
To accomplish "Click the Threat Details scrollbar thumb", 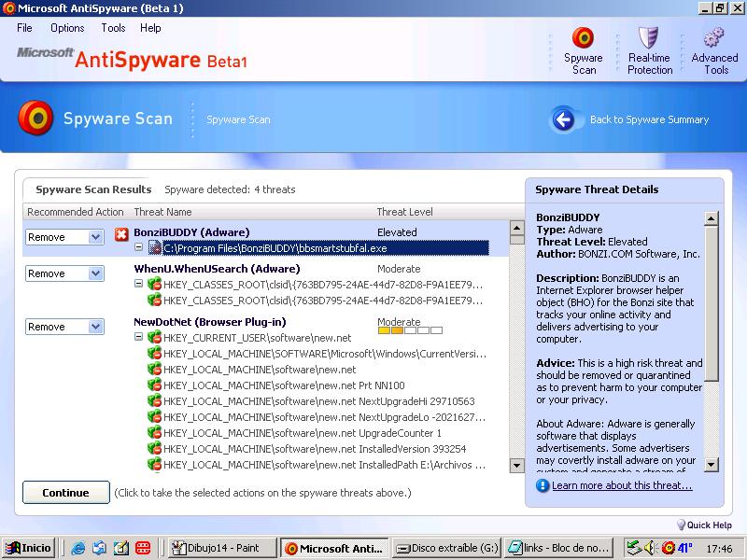I will click(711, 304).
